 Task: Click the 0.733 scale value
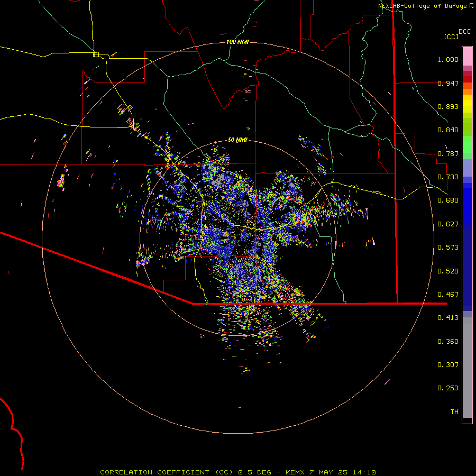[448, 177]
